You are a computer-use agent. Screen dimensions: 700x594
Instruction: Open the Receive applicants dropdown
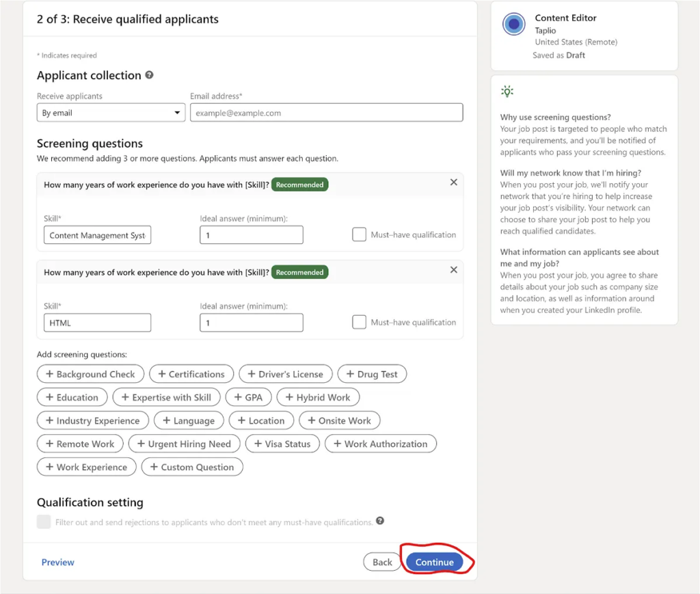click(x=111, y=113)
